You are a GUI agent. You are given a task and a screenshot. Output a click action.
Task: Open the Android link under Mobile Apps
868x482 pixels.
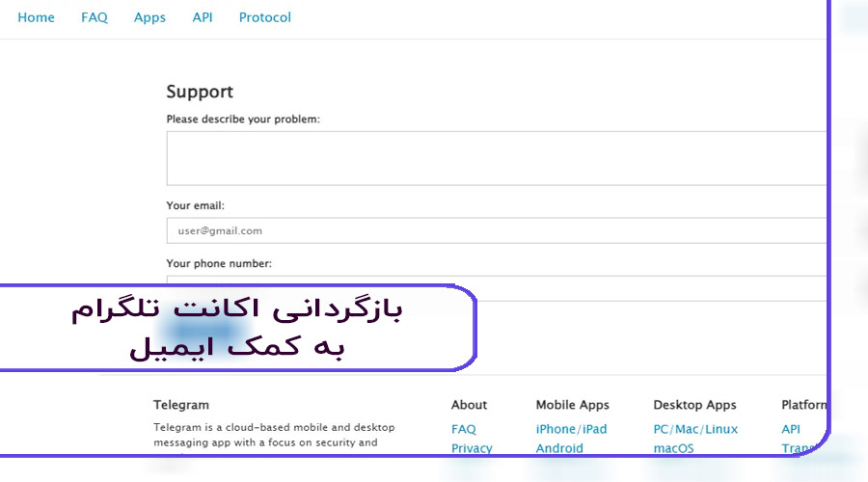(x=559, y=448)
